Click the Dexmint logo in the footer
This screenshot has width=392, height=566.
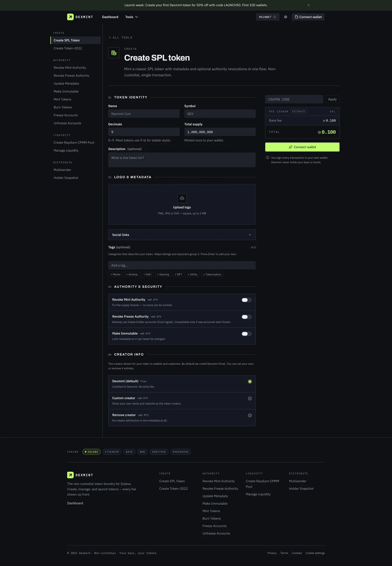80,475
